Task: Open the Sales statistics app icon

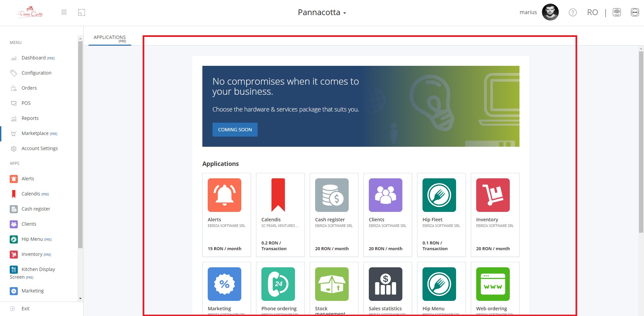Action: pos(385,284)
